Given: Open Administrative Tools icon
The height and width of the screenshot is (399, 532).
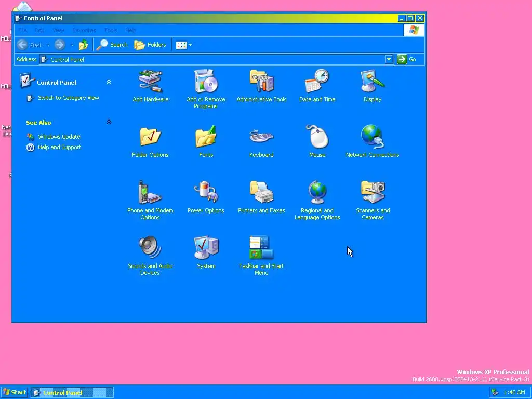Looking at the screenshot, I should click(x=261, y=86).
